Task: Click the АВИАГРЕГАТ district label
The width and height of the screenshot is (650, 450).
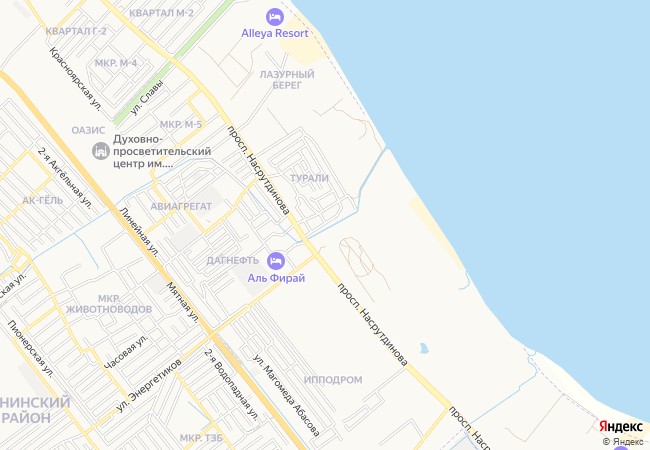Action: (181, 206)
